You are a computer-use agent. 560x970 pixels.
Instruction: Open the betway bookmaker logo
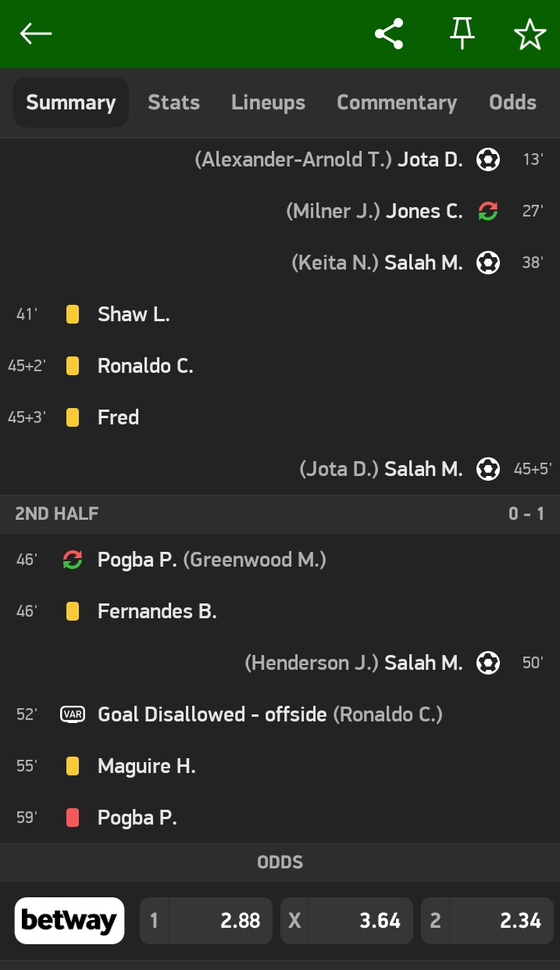tap(70, 921)
